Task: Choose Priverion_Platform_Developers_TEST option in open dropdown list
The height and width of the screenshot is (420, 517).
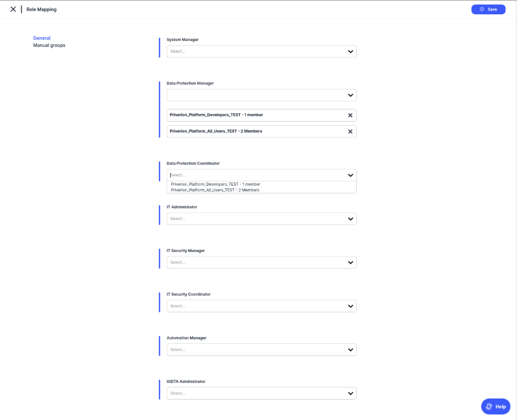Action: [215, 184]
